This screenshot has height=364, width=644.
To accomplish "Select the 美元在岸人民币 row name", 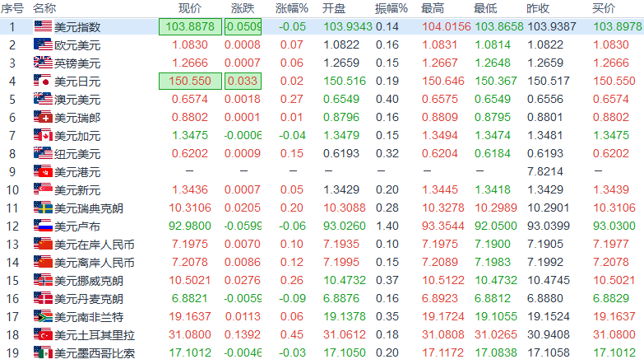I will pos(94,244).
